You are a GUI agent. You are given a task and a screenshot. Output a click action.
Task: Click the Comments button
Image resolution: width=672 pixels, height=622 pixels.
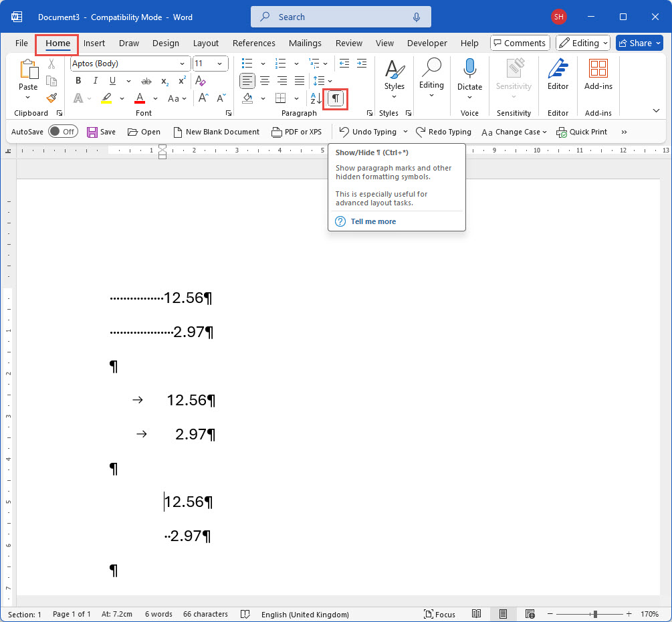(520, 43)
